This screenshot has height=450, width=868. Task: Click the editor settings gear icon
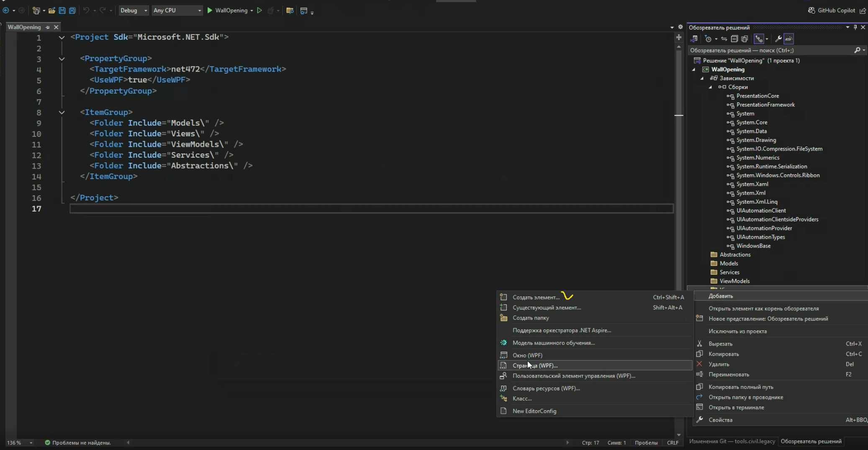coord(681,27)
